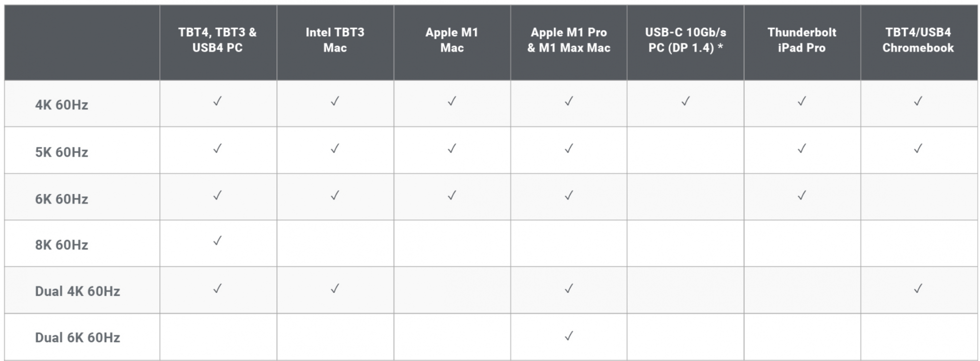The height and width of the screenshot is (361, 980).
Task: Click the 5K 60Hz checkmark under Apple M1 Mac
Action: pos(452,148)
